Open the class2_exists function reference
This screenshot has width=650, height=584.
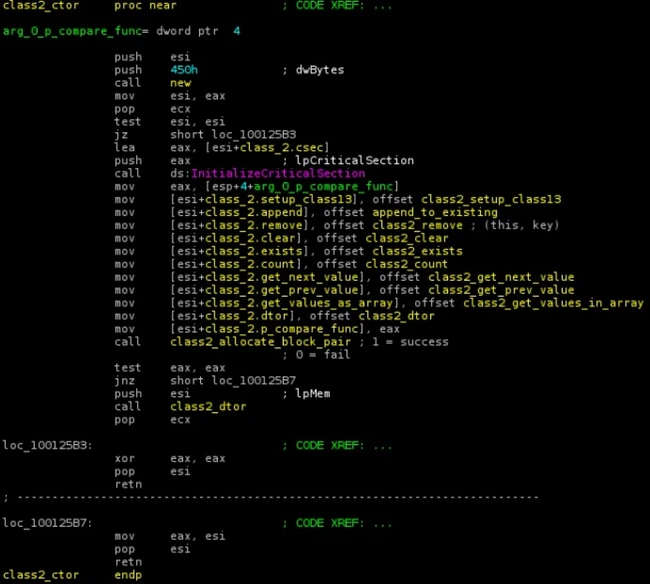click(417, 251)
